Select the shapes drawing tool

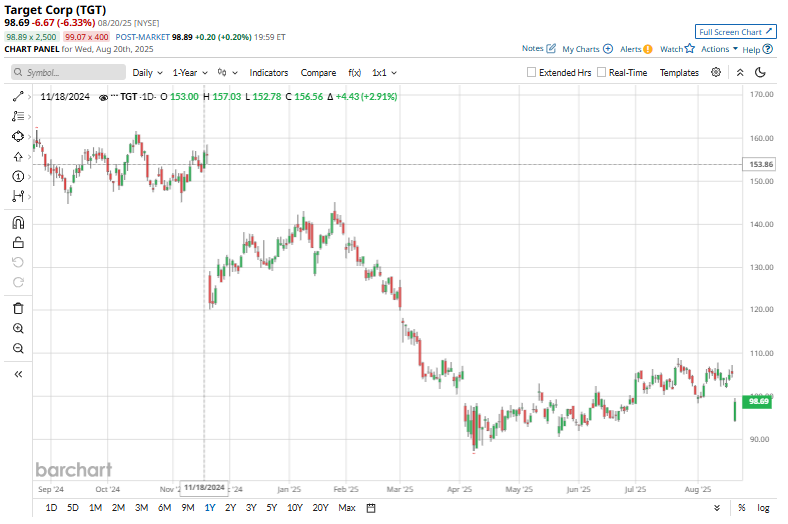(x=18, y=137)
